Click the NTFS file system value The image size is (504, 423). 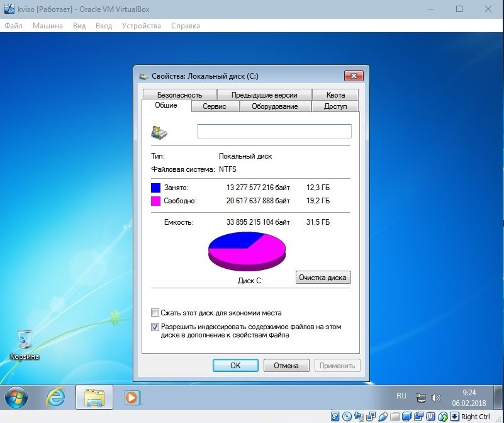click(228, 169)
